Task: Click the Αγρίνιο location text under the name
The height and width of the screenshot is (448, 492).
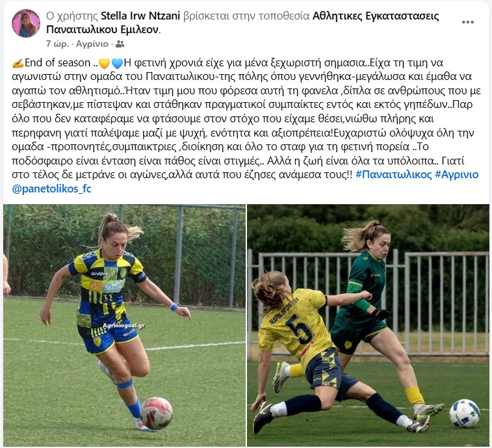Action: [x=92, y=44]
